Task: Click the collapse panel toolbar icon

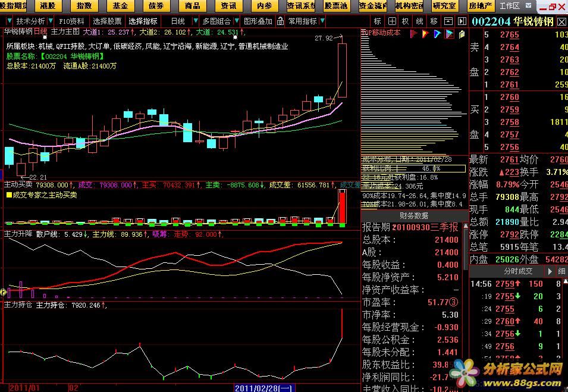Action: pos(448,21)
